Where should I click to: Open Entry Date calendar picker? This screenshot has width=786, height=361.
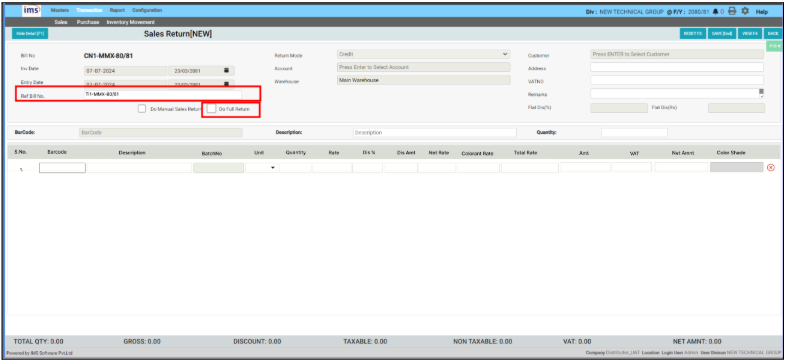click(x=226, y=84)
